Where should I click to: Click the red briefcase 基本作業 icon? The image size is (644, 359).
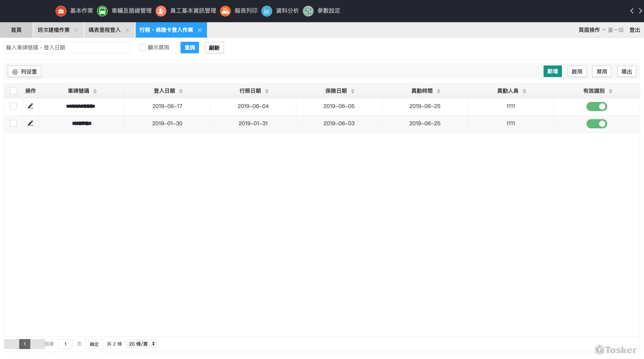(x=61, y=11)
